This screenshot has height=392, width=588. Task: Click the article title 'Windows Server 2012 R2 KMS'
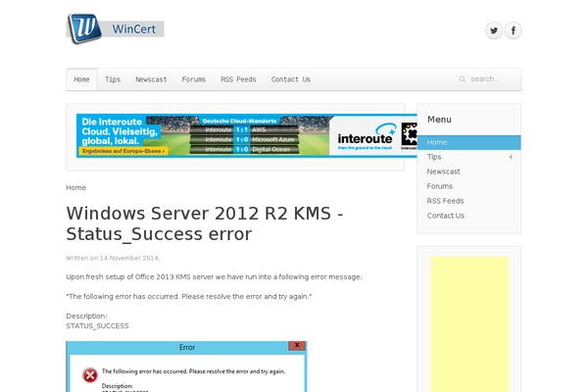[x=205, y=223]
